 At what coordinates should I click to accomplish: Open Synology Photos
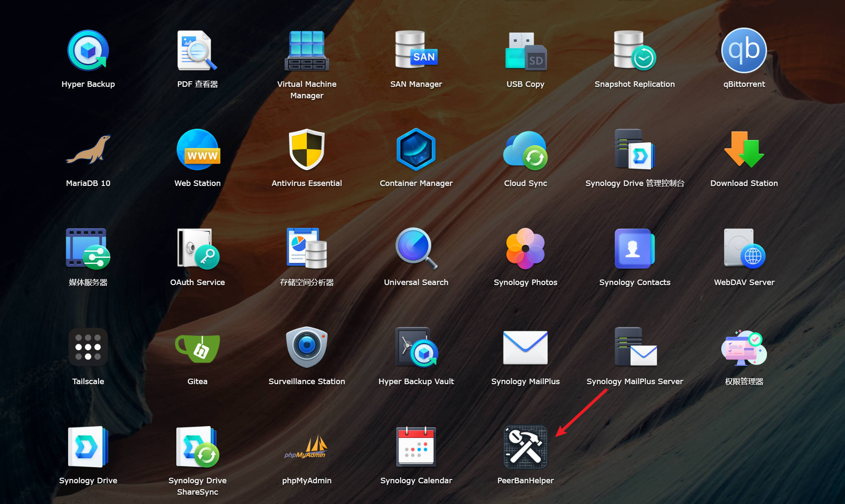pos(525,249)
